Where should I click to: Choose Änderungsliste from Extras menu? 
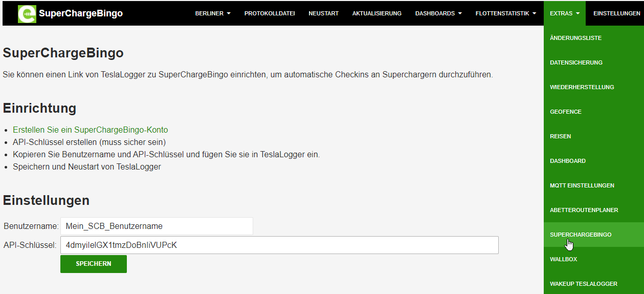tap(575, 38)
